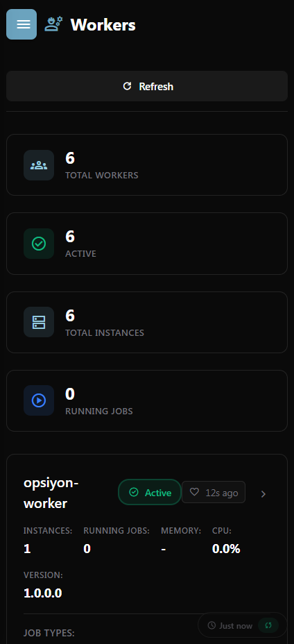Click the Refresh button
The width and height of the screenshot is (294, 644).
[x=147, y=86]
